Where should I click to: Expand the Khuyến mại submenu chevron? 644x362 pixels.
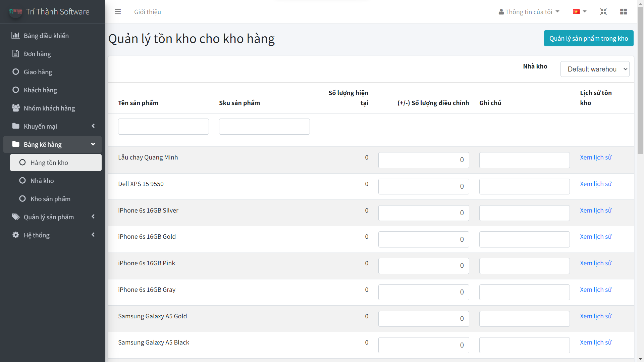coord(93,126)
